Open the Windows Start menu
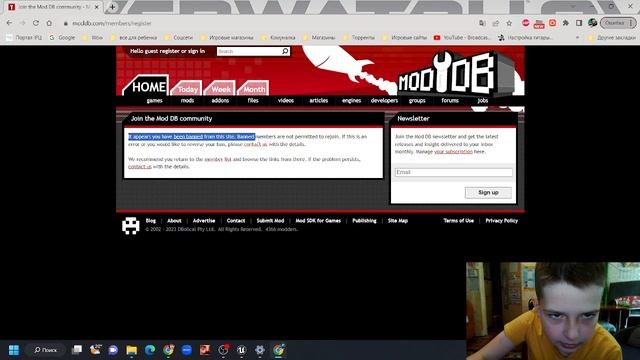 (14, 350)
